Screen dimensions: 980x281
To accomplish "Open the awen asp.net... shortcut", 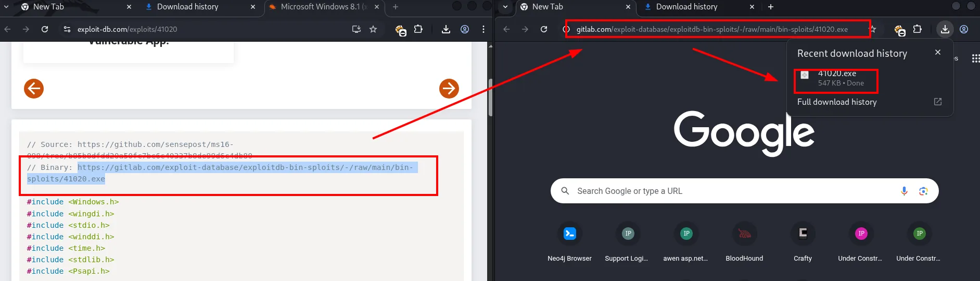I will [x=686, y=242].
